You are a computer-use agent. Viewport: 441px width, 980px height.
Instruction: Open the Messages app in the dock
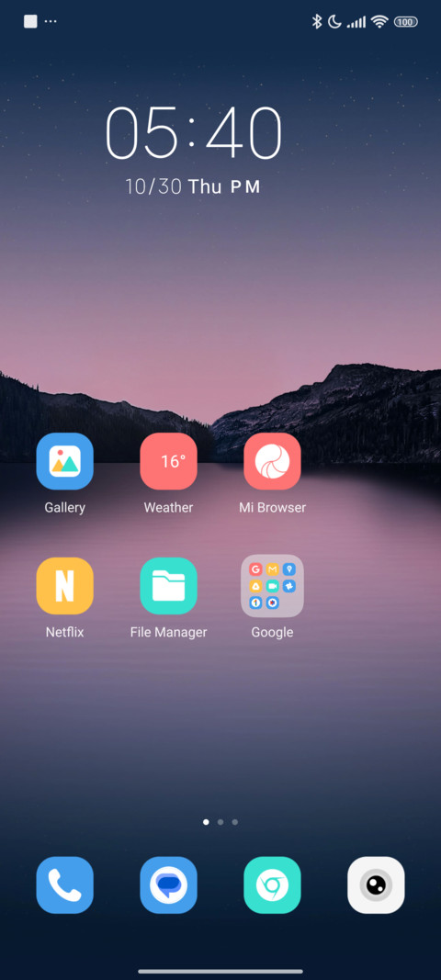pos(168,885)
